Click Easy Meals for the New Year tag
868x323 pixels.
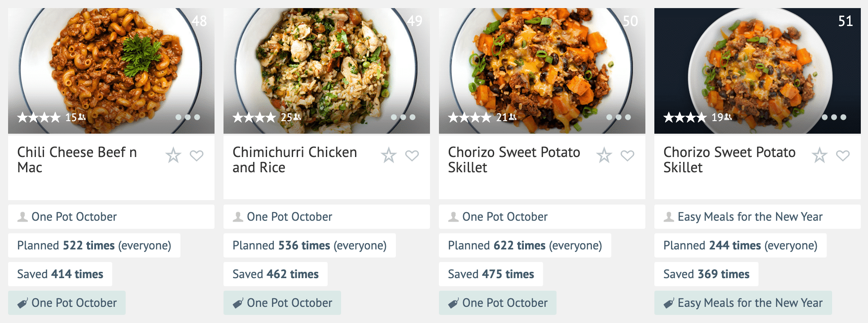point(743,303)
